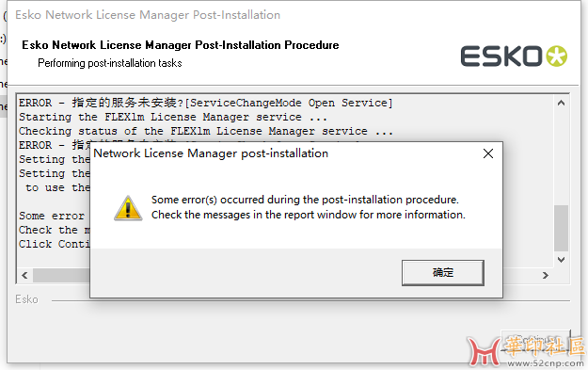Click the dialog title bar text
The width and height of the screenshot is (588, 370).
click(211, 153)
